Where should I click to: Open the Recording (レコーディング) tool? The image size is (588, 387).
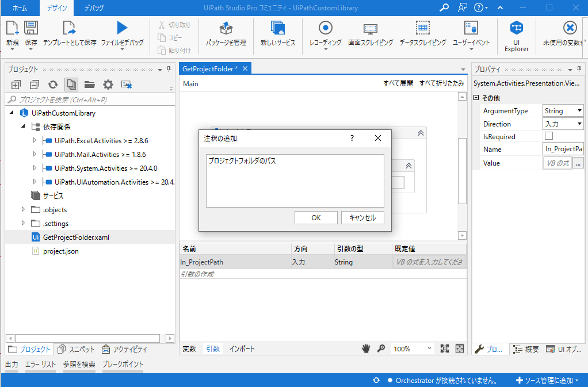pos(326,28)
